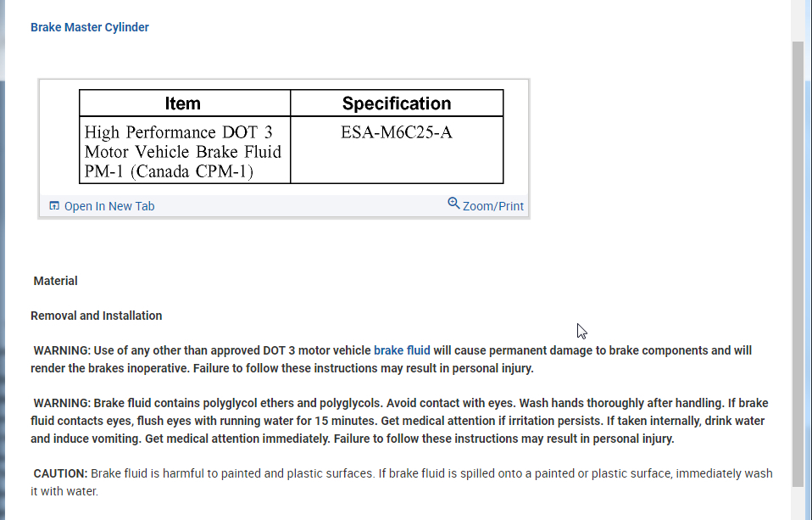Viewport: 812px width, 520px height.
Task: Click the Item column header in the table
Action: pyautogui.click(x=183, y=103)
